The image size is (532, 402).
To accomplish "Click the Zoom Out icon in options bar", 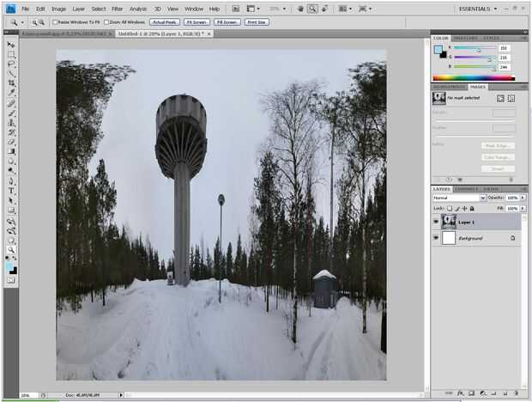I will (x=41, y=22).
